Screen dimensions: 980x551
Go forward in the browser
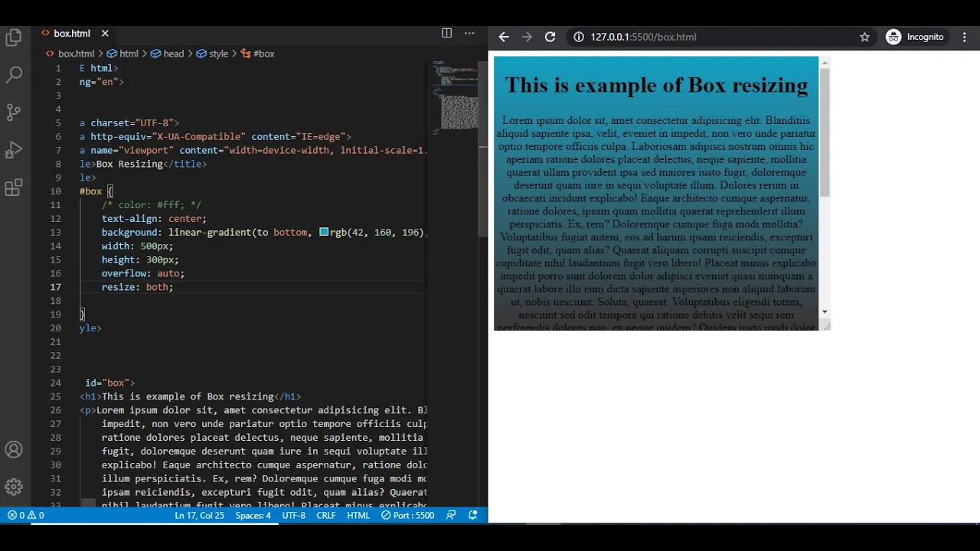(527, 37)
